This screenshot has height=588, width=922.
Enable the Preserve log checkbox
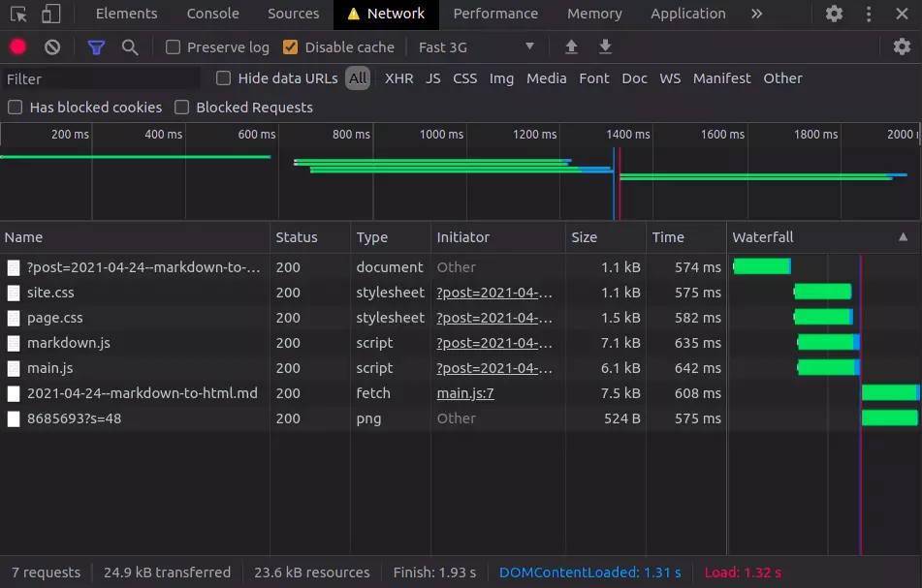coord(174,47)
